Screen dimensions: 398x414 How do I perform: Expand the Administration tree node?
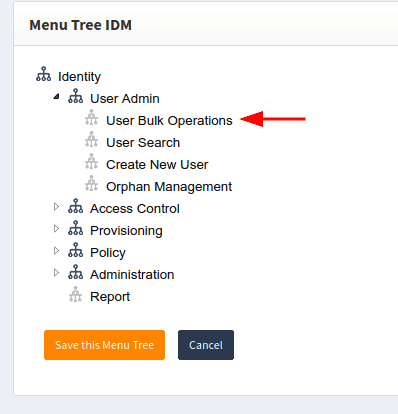click(56, 273)
